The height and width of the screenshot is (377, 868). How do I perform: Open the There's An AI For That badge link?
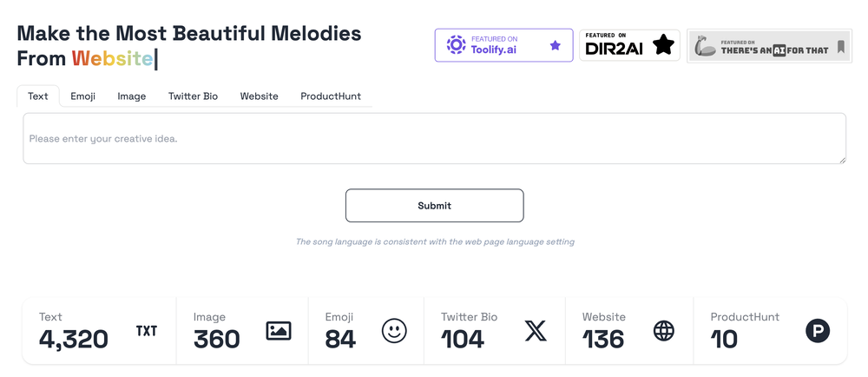click(x=769, y=46)
